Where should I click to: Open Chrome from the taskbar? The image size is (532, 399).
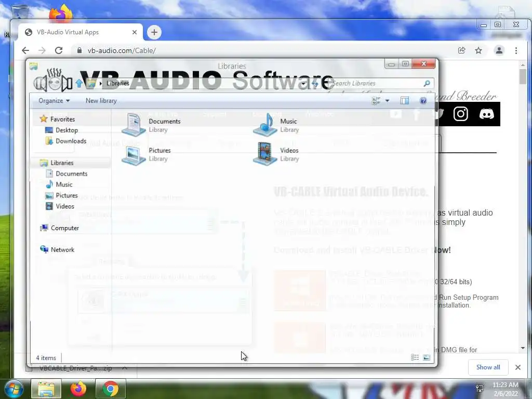(111, 389)
